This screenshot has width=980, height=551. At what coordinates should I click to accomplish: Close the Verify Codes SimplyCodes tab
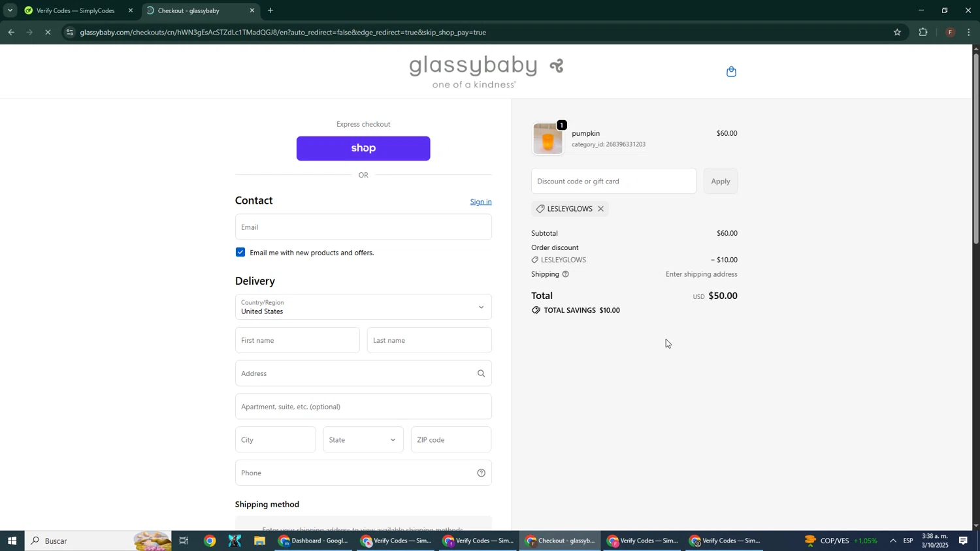coord(131,10)
